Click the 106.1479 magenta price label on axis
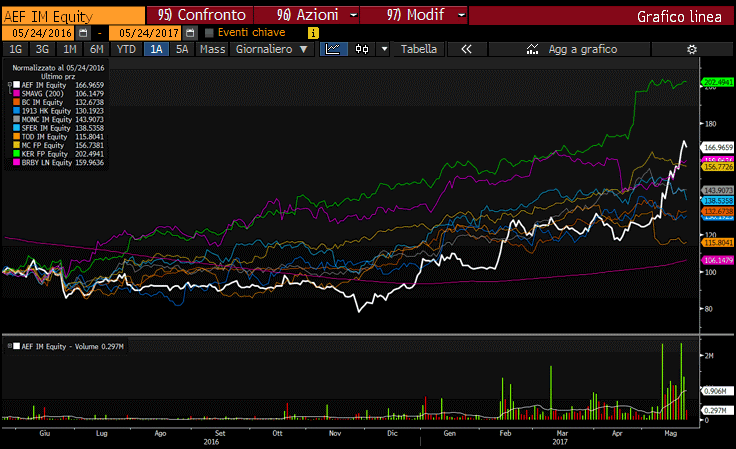The width and height of the screenshot is (736, 449). click(x=718, y=260)
